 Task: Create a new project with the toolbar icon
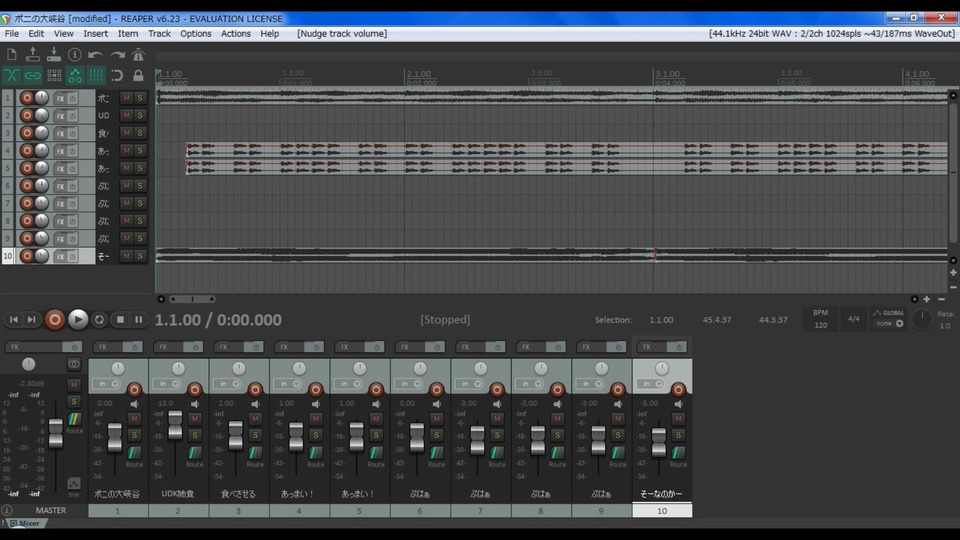[x=12, y=54]
